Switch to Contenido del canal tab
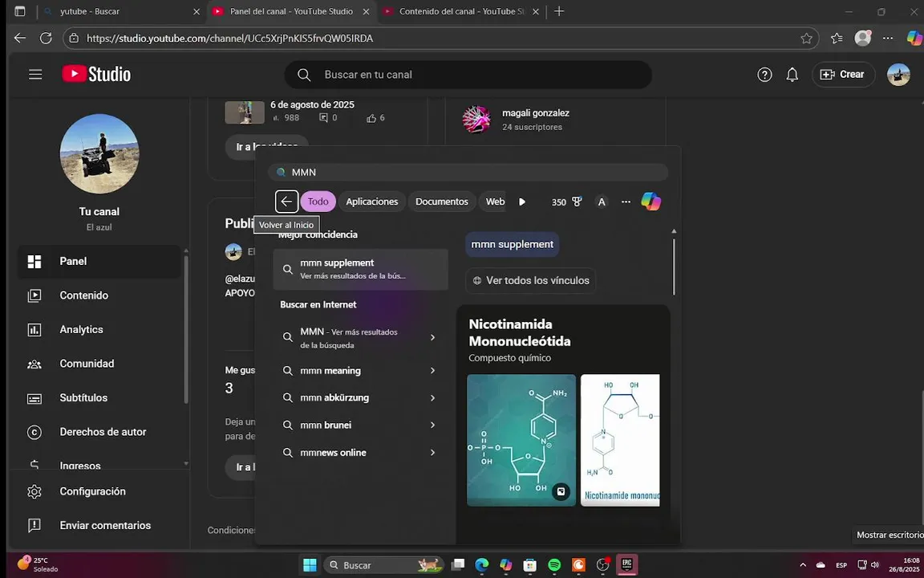The height and width of the screenshot is (578, 924). [461, 12]
